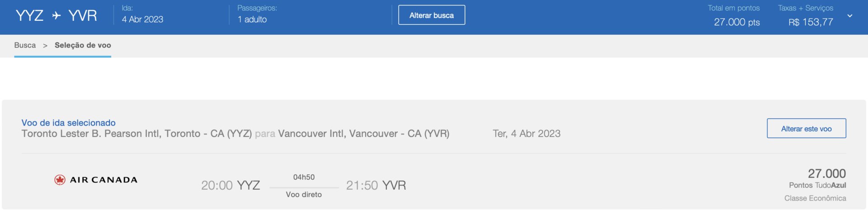Click the YYZ origin code in header
Viewport: 868px width, 215px height.
click(29, 16)
